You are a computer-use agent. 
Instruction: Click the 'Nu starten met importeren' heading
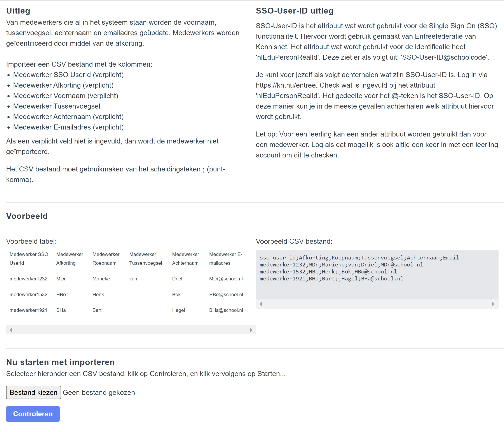coord(60,362)
